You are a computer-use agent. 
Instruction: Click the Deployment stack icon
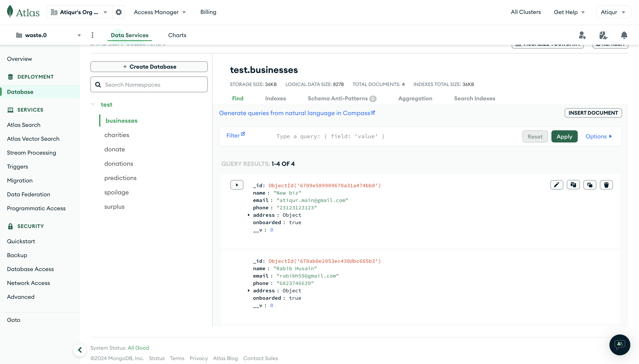click(10, 77)
